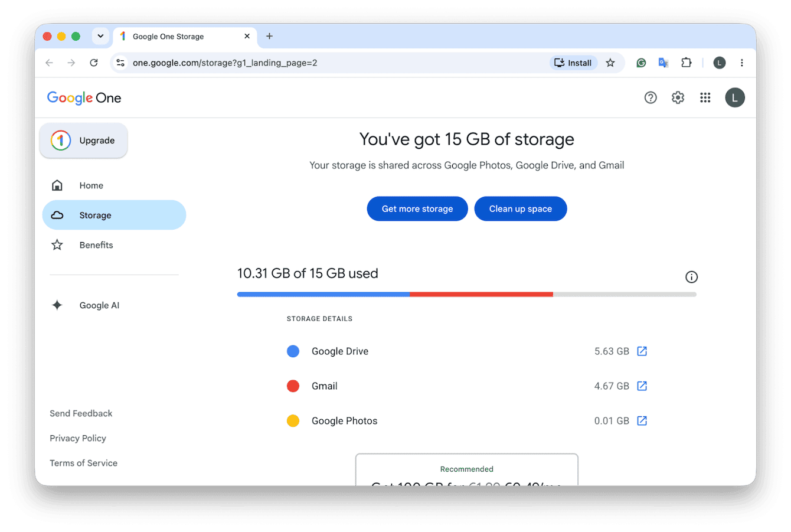This screenshot has width=791, height=532.
Task: Click the 10.31 GB of 15 GB used text
Action: (x=308, y=273)
